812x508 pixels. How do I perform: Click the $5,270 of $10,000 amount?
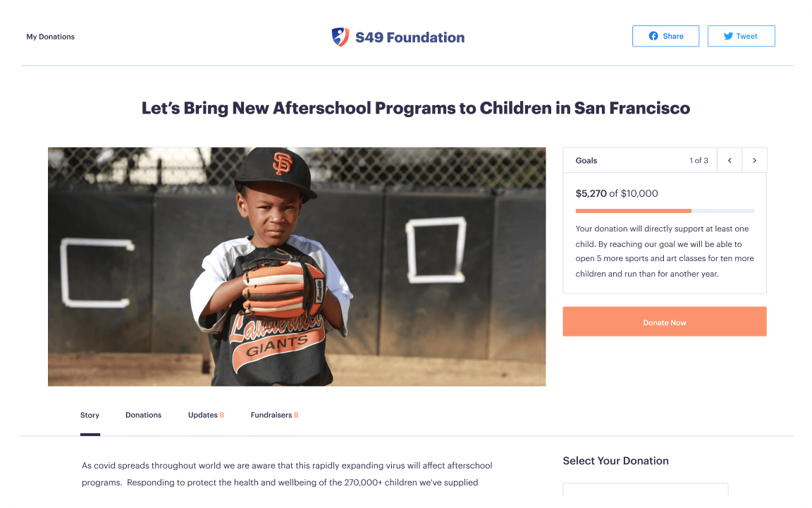[617, 193]
